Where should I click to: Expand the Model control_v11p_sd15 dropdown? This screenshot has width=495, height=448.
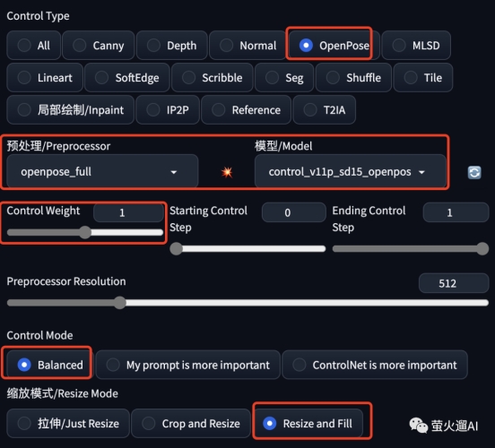[x=350, y=172]
